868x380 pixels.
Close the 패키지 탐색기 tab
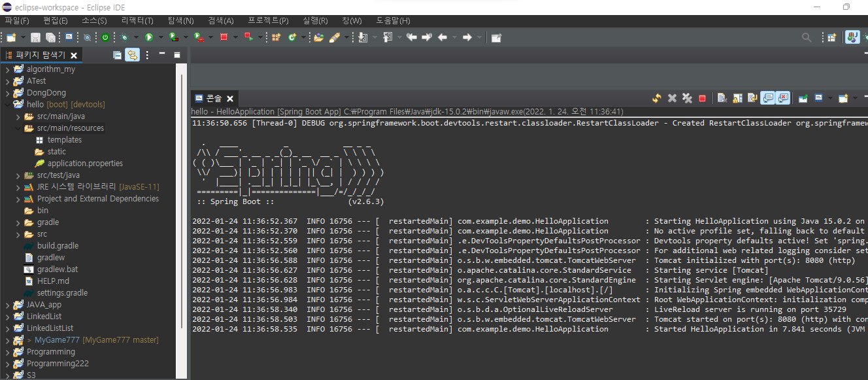74,56
